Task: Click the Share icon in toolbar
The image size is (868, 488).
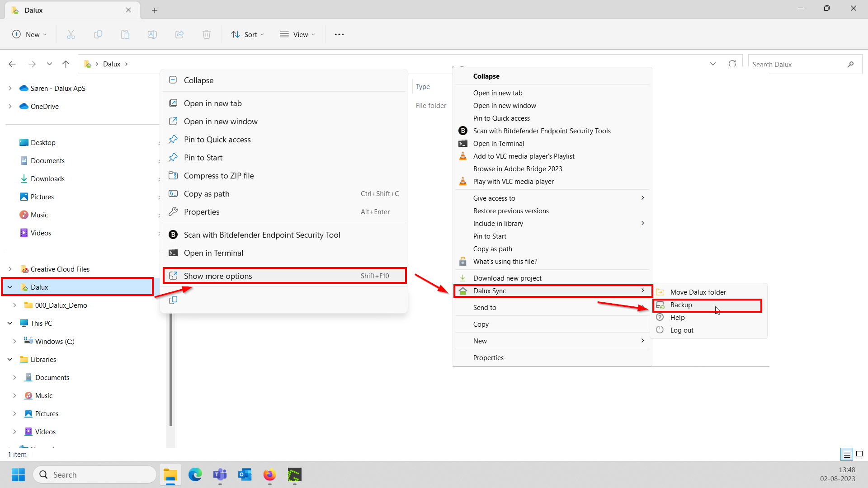Action: click(179, 34)
